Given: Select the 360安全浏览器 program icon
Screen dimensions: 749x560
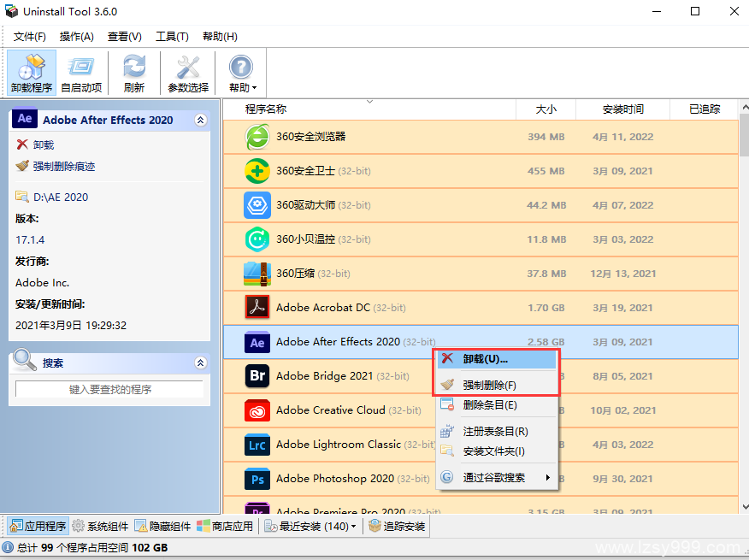Looking at the screenshot, I should pyautogui.click(x=257, y=137).
